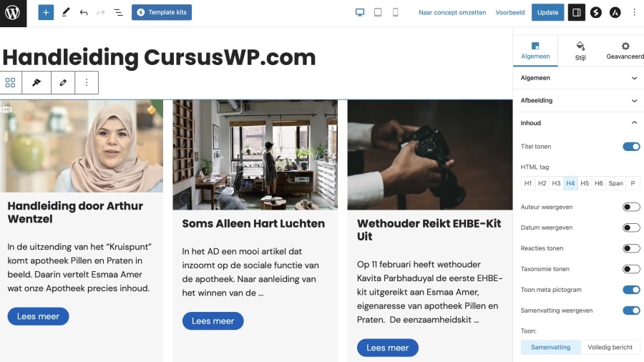Collapse the Inhoud section
The width and height of the screenshot is (644, 362).
579,123
